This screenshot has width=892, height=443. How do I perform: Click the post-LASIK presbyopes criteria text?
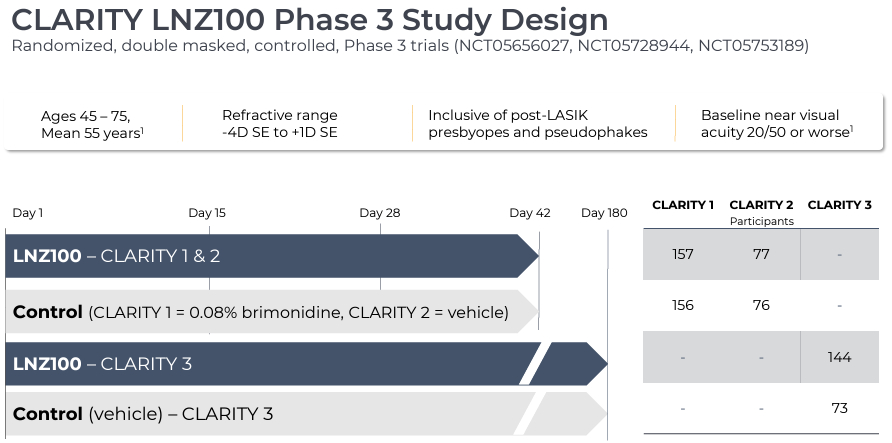point(537,123)
